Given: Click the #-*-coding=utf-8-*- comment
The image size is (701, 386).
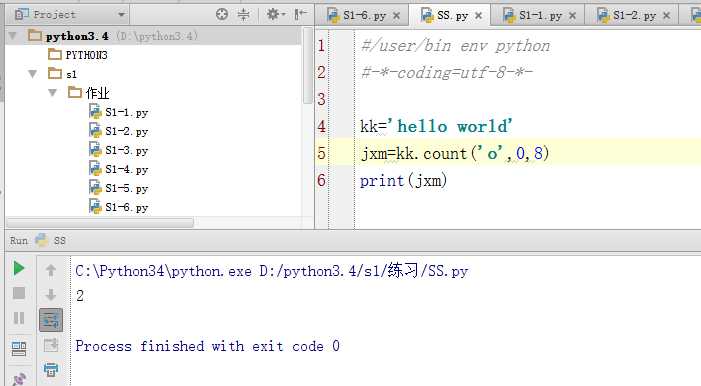Looking at the screenshot, I should click(x=447, y=72).
